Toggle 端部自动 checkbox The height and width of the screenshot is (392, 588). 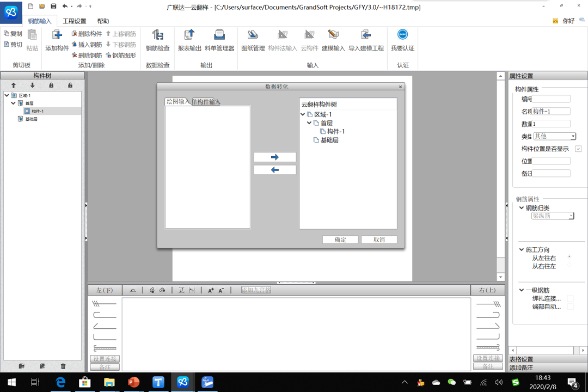[x=571, y=307]
